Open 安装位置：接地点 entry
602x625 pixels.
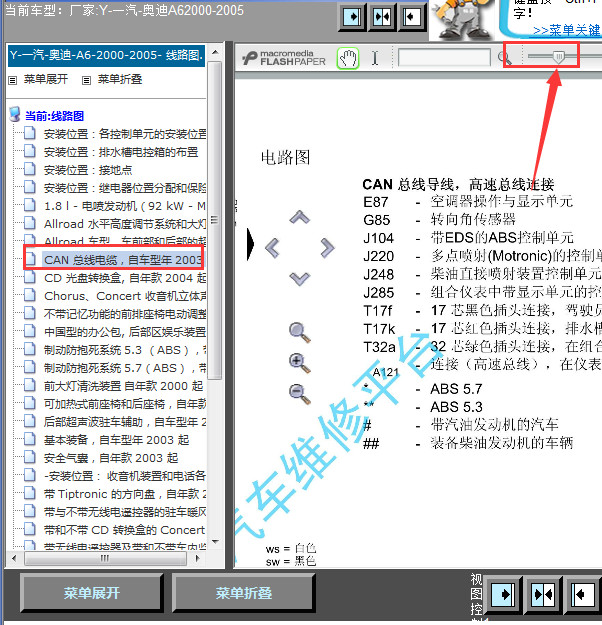(88, 170)
